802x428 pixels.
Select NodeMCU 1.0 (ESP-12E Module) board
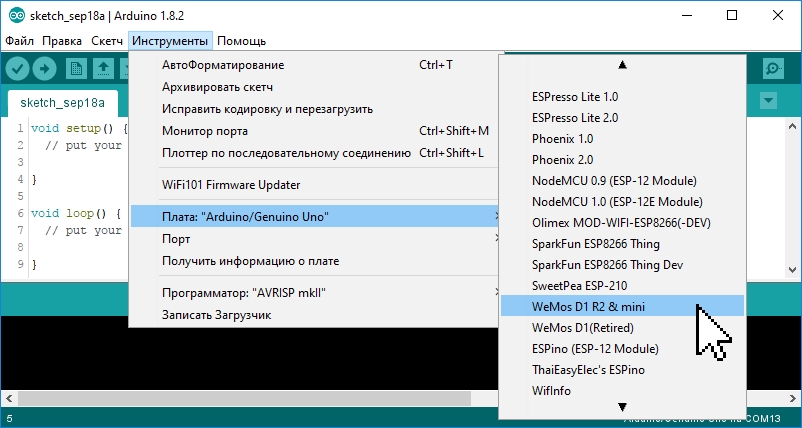[x=622, y=201]
